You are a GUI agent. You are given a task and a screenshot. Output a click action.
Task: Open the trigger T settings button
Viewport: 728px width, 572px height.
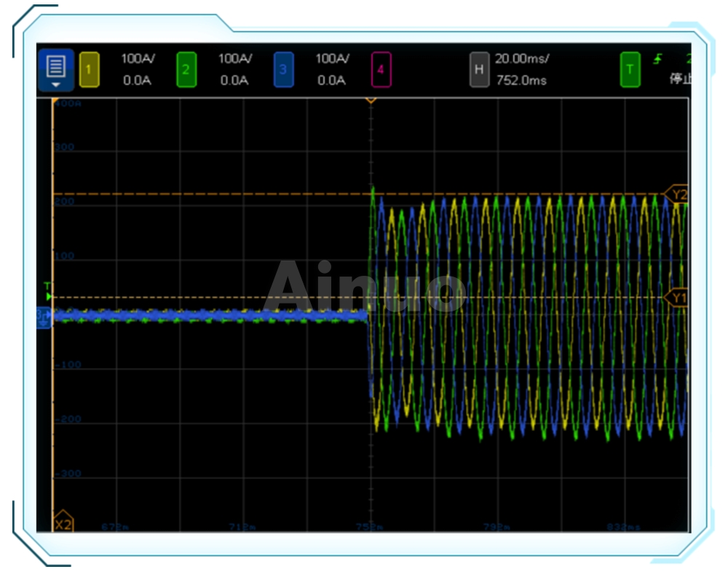[x=630, y=70]
